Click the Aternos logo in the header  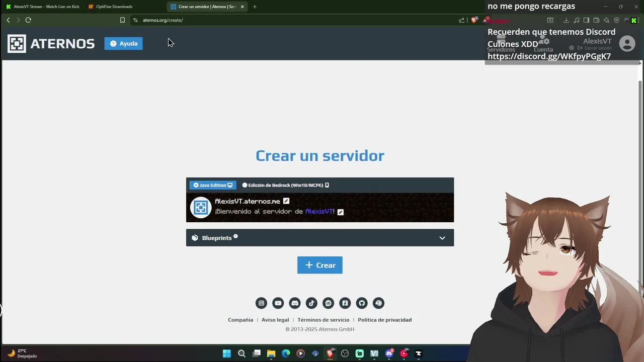pos(51,44)
